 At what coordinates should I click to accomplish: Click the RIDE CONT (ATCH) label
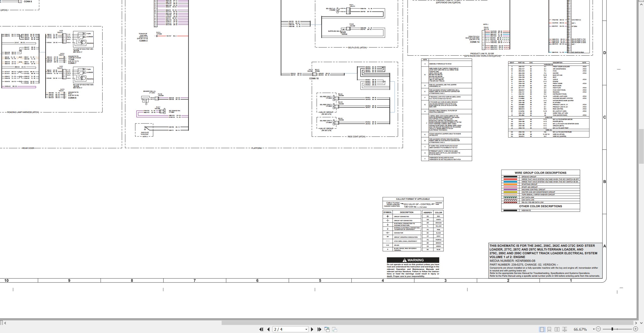click(x=356, y=137)
